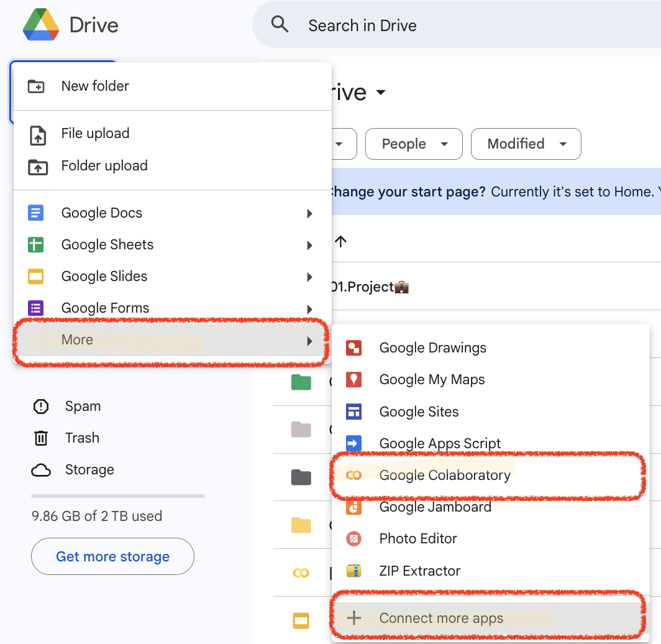Image resolution: width=661 pixels, height=644 pixels.
Task: Choose Google My Maps
Action: click(491, 380)
